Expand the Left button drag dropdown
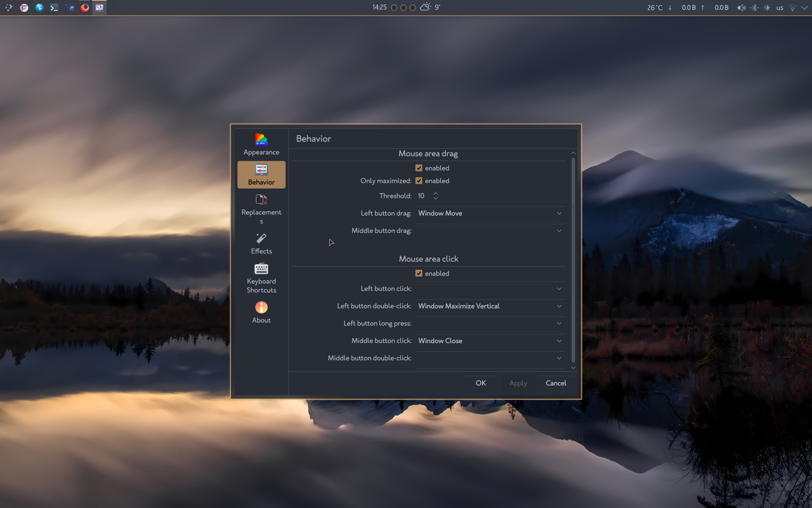The image size is (812, 508). 490,213
